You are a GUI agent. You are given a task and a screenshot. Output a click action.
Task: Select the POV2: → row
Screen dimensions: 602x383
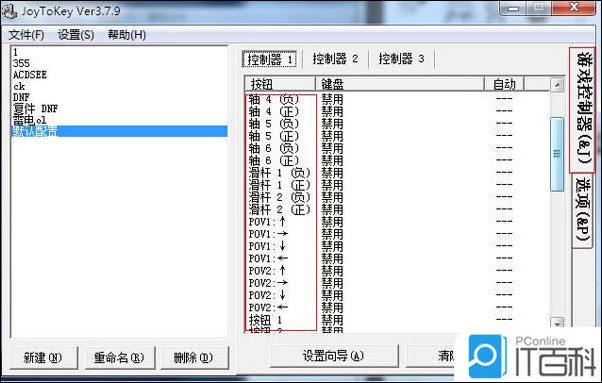point(397,284)
